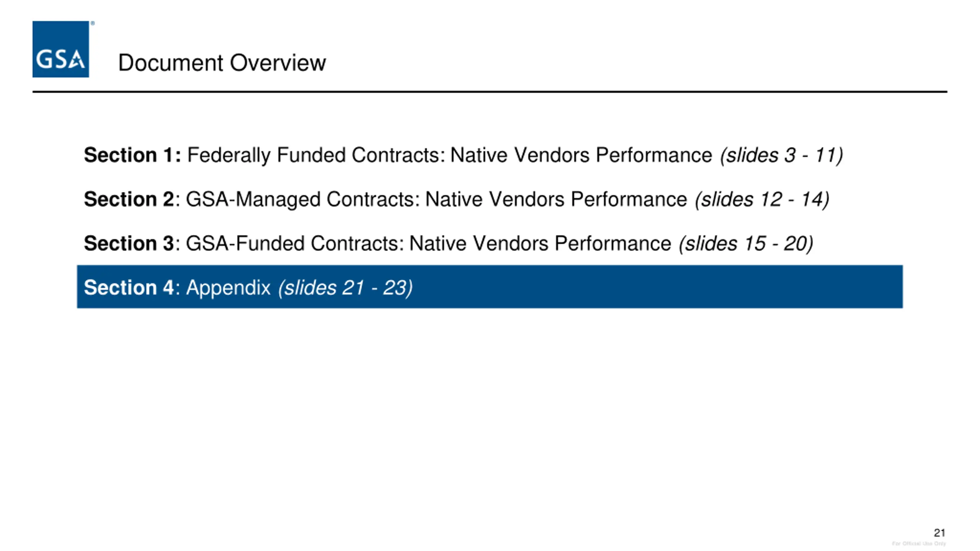
Task: Click the slides 15 - 20 range text
Action: click(746, 243)
